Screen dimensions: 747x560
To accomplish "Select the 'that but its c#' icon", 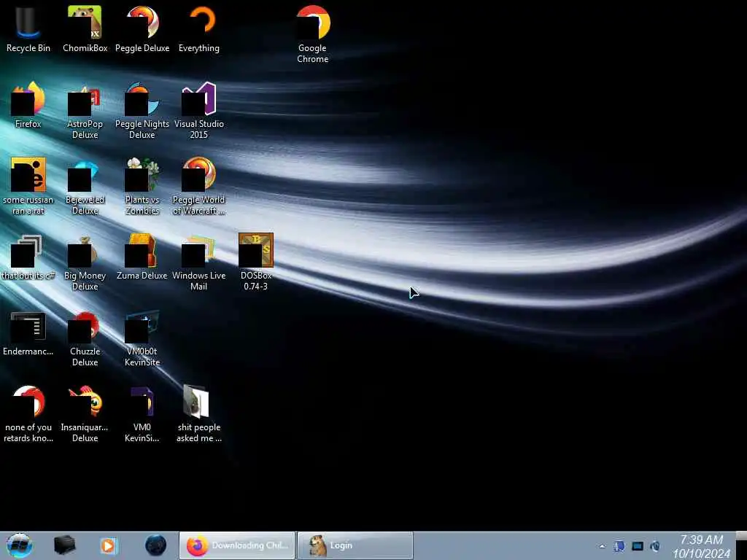I will click(28, 257).
